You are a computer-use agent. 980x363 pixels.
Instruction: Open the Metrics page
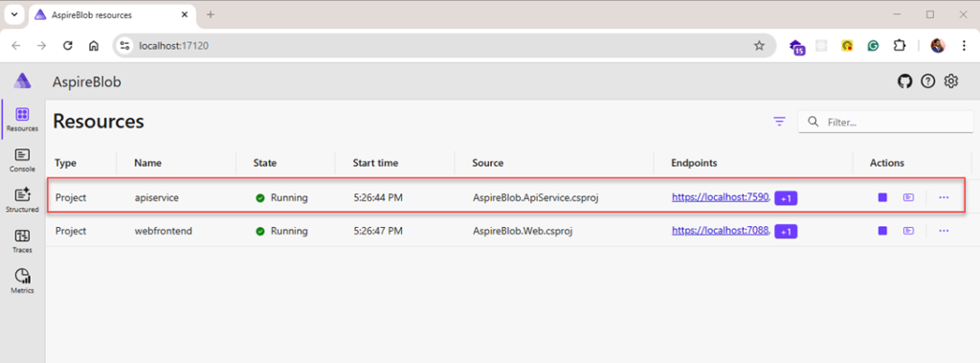click(23, 281)
